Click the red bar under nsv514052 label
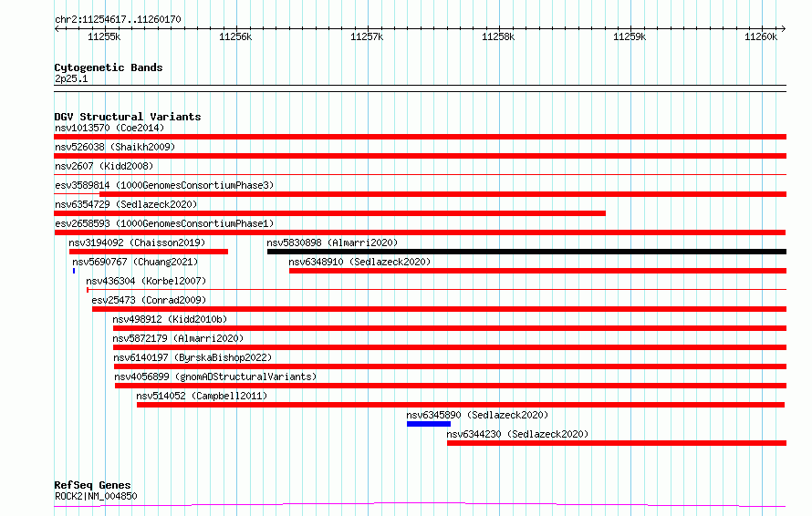The height and width of the screenshot is (516, 812). [x=461, y=405]
